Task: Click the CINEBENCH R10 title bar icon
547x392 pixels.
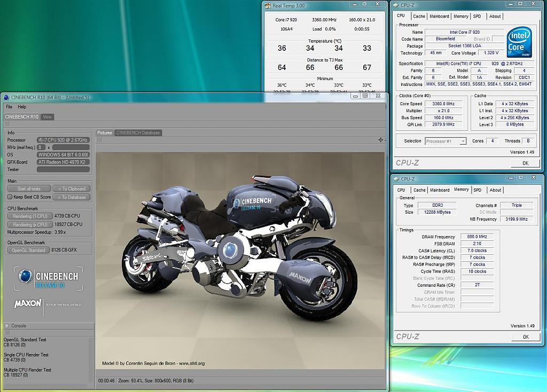Action: [x=6, y=97]
